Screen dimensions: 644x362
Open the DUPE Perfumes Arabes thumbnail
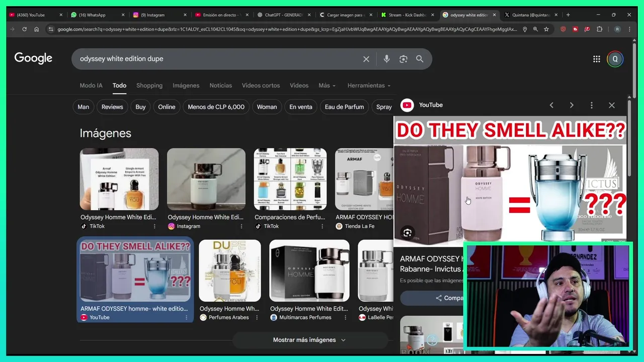(x=230, y=270)
